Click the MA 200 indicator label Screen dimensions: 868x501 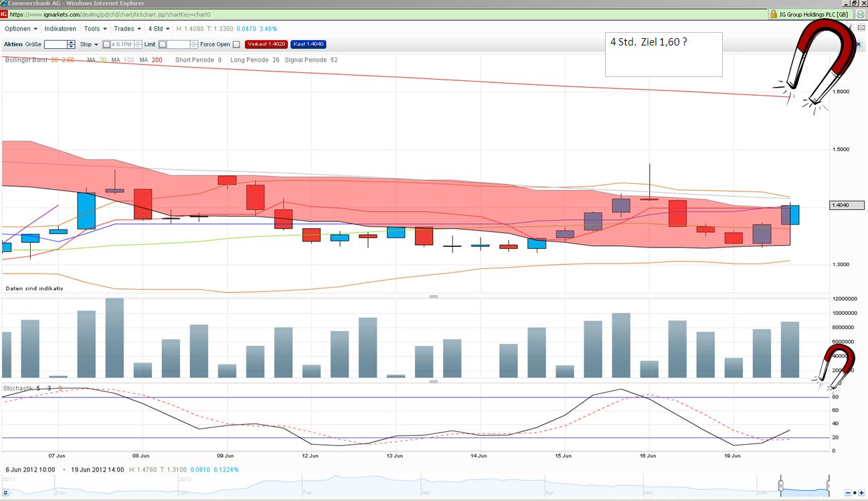coord(151,60)
